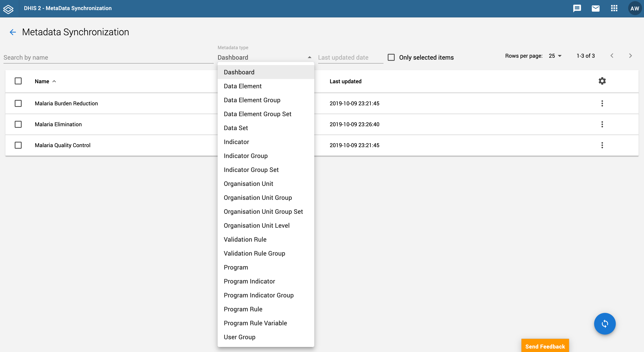Sort by the Name column header
The height and width of the screenshot is (352, 644).
42,81
